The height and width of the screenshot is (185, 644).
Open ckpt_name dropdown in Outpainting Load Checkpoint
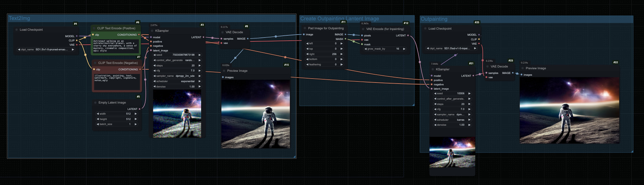point(451,48)
